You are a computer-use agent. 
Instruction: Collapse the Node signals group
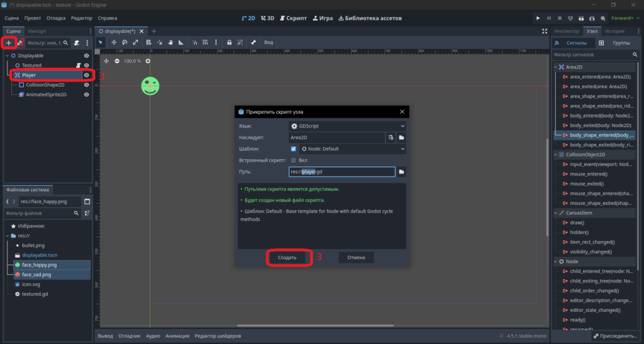pos(555,262)
